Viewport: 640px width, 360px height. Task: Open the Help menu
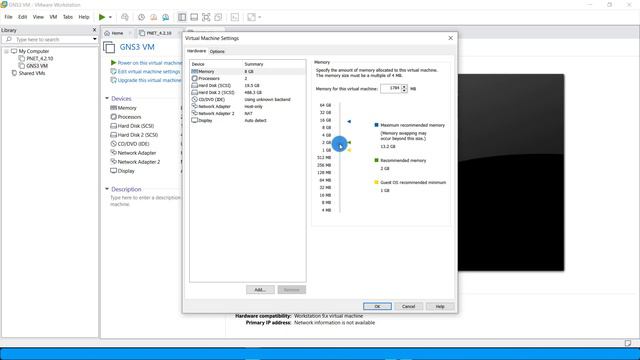[x=84, y=17]
